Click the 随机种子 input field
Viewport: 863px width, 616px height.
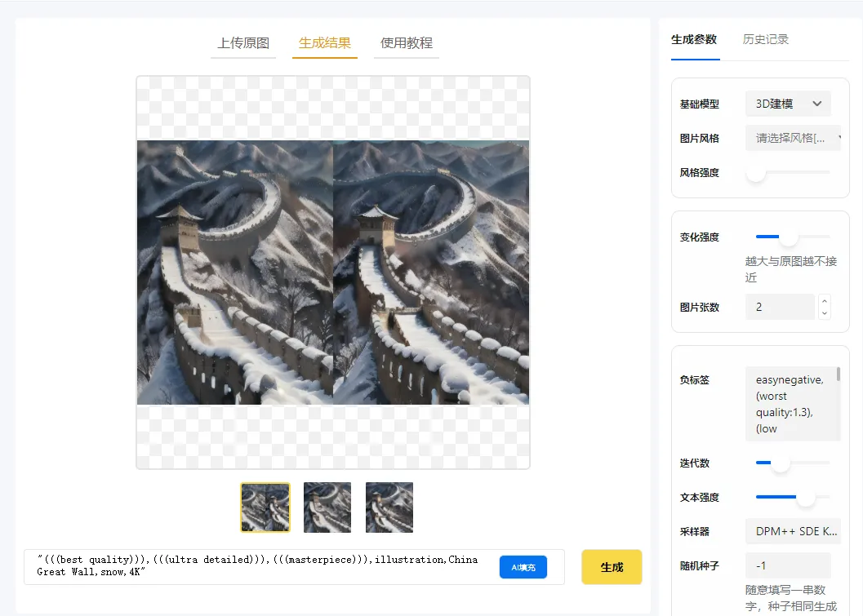788,565
